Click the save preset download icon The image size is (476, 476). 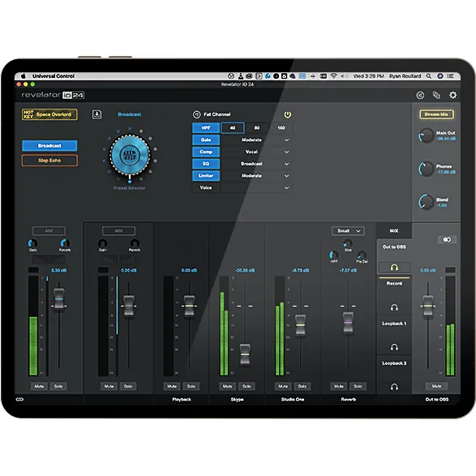click(x=96, y=114)
